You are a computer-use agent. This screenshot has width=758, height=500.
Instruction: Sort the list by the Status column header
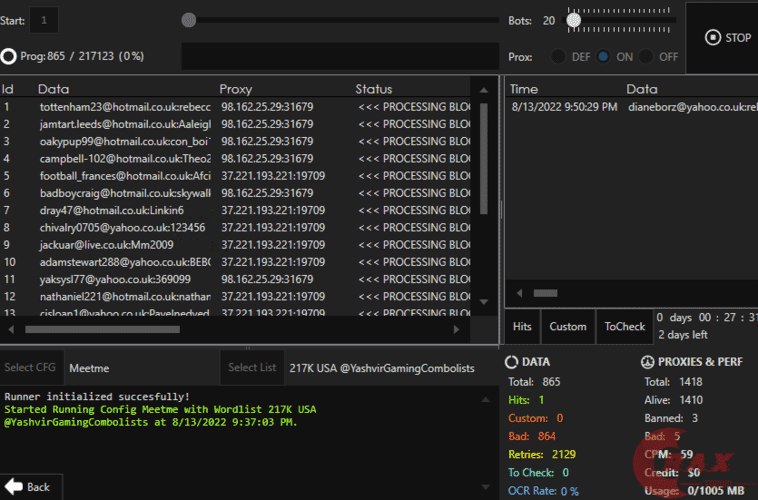click(374, 89)
